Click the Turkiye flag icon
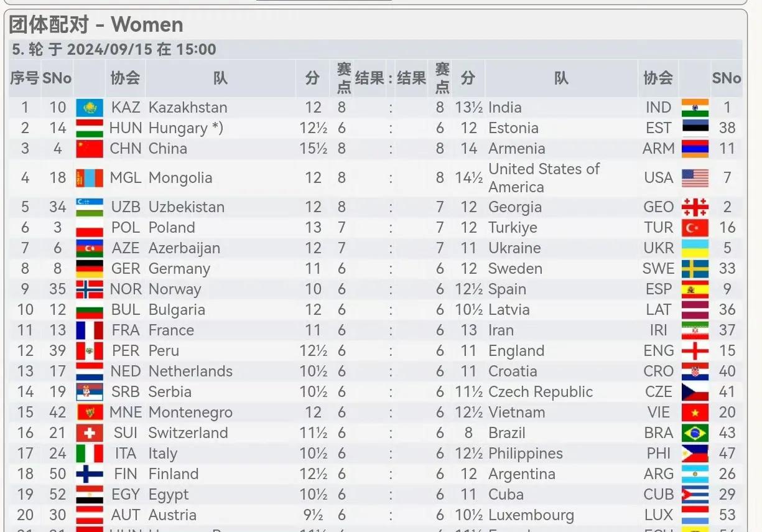This screenshot has height=532, width=762. pos(695,228)
